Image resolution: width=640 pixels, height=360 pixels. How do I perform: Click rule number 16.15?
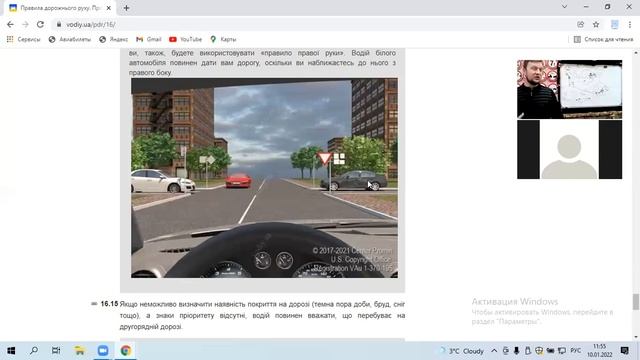pyautogui.click(x=109, y=304)
